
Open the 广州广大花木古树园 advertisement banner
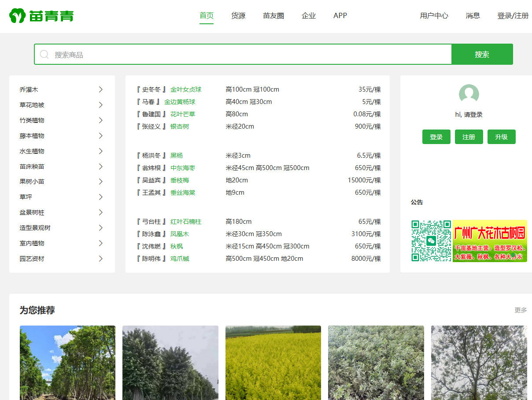(490, 241)
